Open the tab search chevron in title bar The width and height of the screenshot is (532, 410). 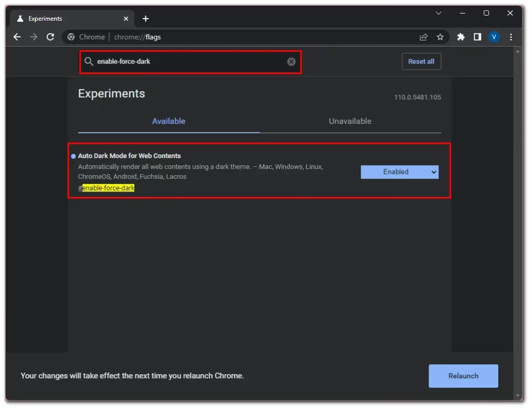click(438, 13)
